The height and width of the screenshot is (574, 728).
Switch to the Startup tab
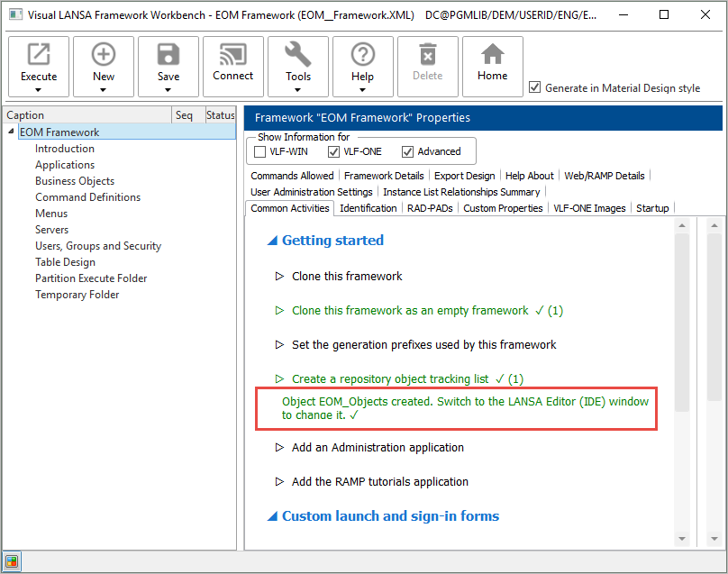pyautogui.click(x=652, y=208)
